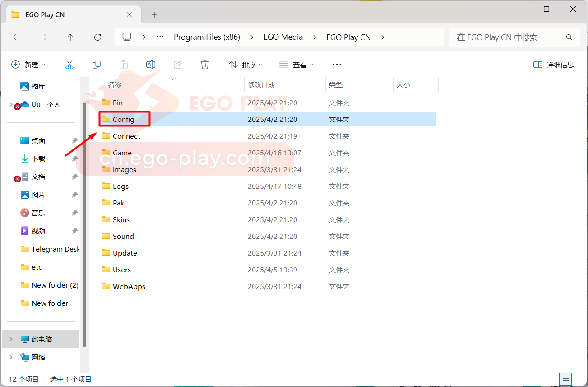Go back to the previous folder
588x387 pixels.
17,37
